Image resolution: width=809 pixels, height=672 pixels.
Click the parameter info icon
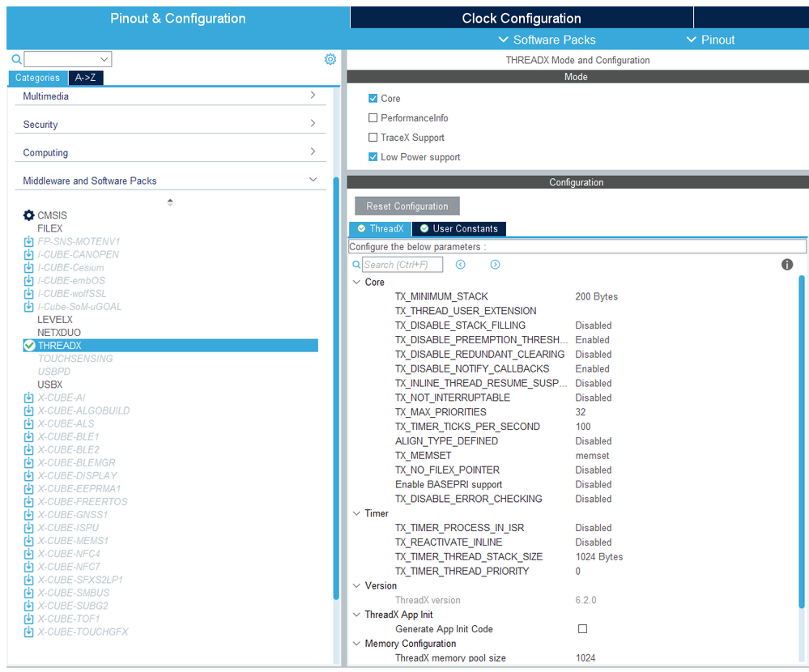[x=787, y=265]
